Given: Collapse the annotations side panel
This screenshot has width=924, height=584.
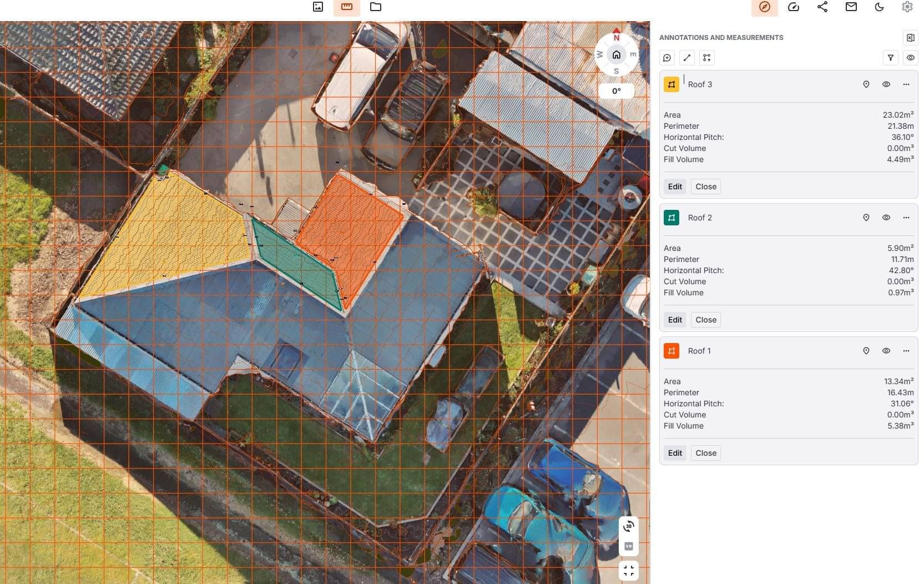Looking at the screenshot, I should [911, 38].
